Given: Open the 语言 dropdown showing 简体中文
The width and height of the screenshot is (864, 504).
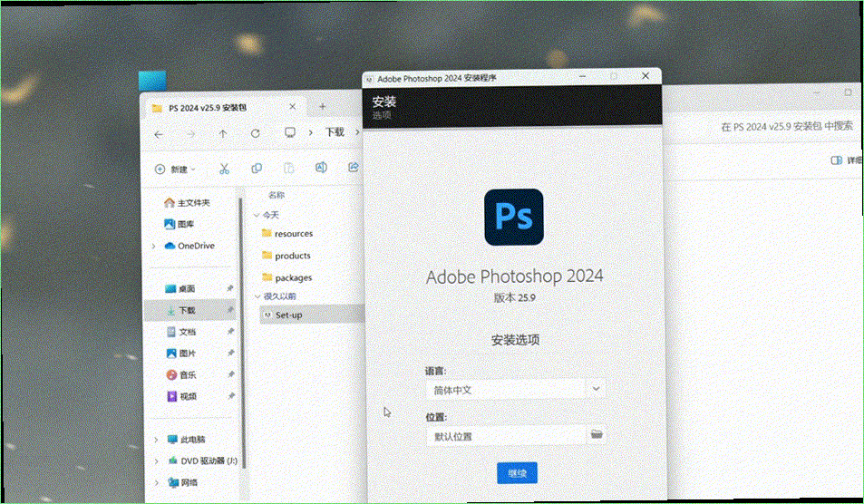Looking at the screenshot, I should [516, 390].
